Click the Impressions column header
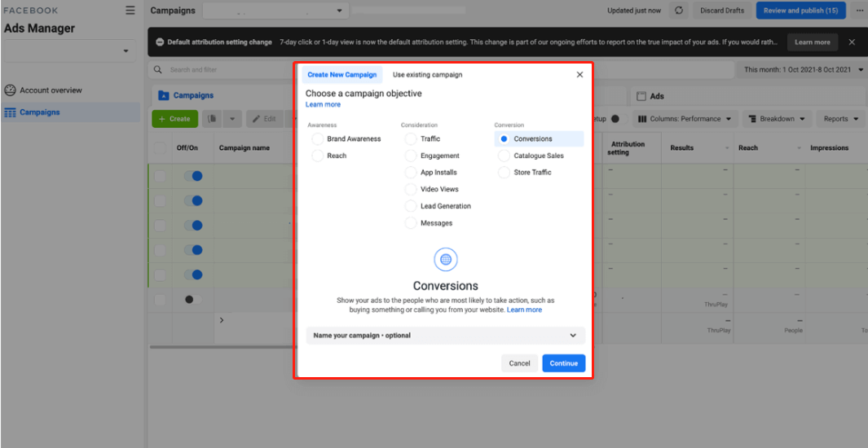This screenshot has height=448, width=868. tap(829, 148)
